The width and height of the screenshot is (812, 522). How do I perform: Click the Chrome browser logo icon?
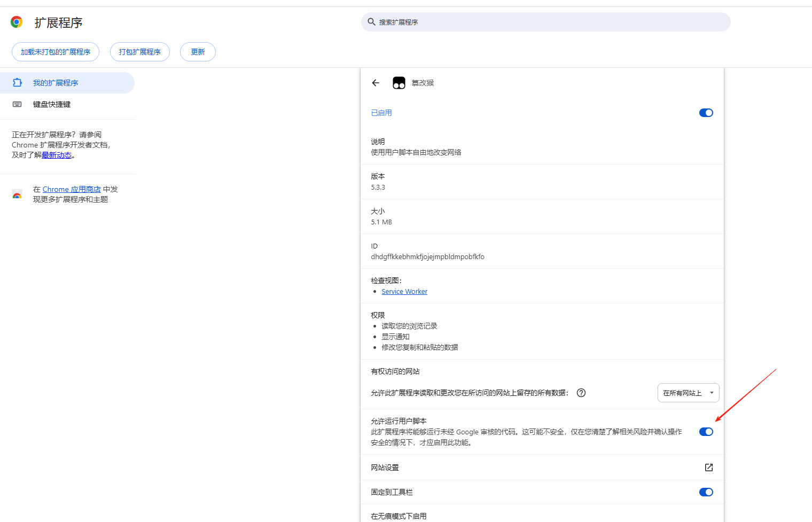pyautogui.click(x=16, y=21)
